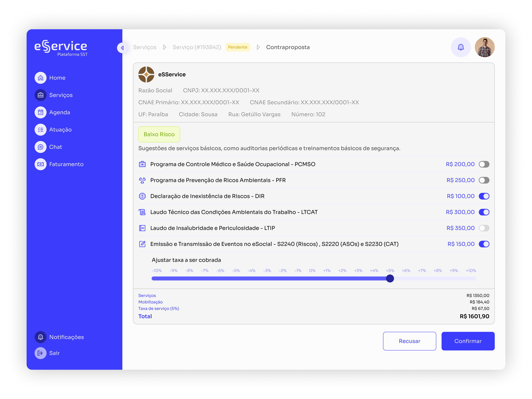Click the eSService company logo icon
This screenshot has height=399, width=532.
tap(146, 74)
